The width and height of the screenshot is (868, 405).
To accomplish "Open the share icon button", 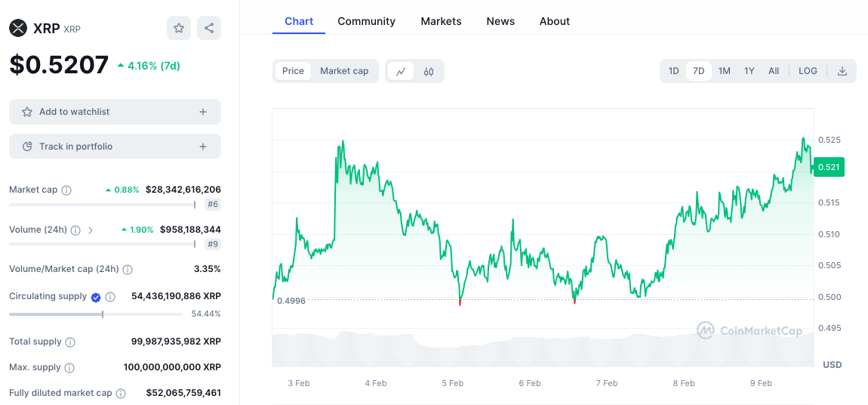I will [209, 28].
